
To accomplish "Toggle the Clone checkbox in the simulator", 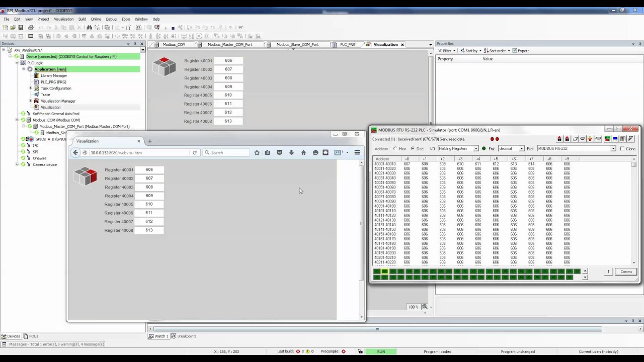I will tap(622, 149).
